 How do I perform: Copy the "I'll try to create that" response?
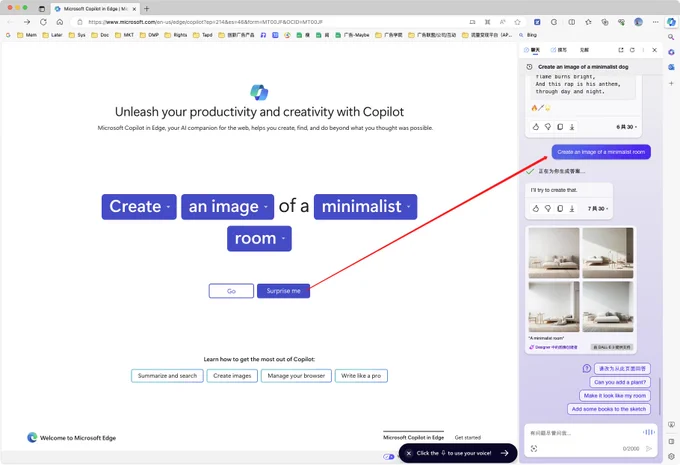[560, 209]
